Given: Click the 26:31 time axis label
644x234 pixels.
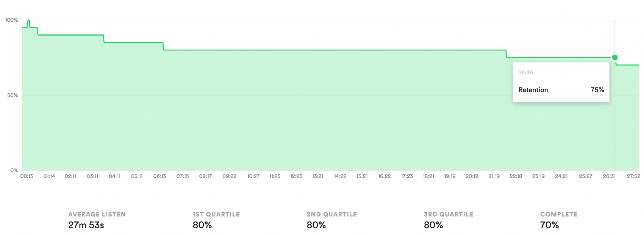Looking at the screenshot, I should pos(609,176).
